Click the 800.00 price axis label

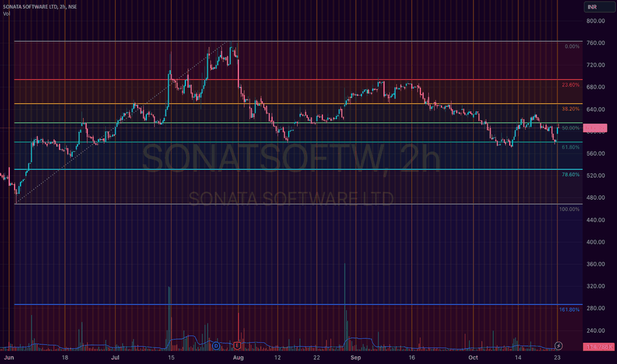(x=595, y=21)
